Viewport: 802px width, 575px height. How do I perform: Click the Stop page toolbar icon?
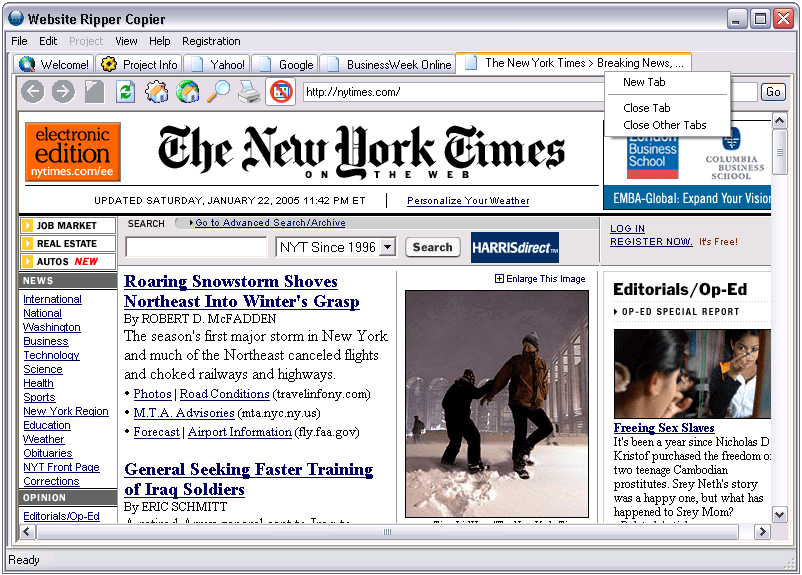pos(94,92)
